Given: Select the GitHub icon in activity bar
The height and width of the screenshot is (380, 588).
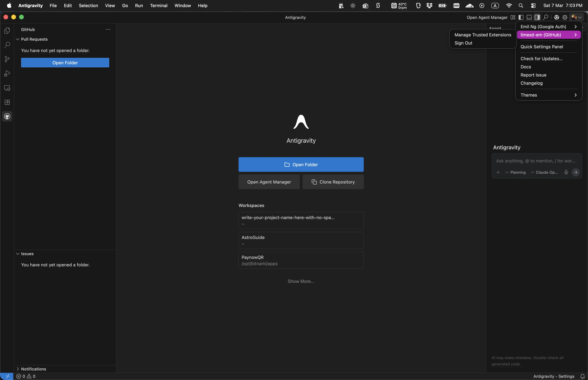Looking at the screenshot, I should pos(7,117).
